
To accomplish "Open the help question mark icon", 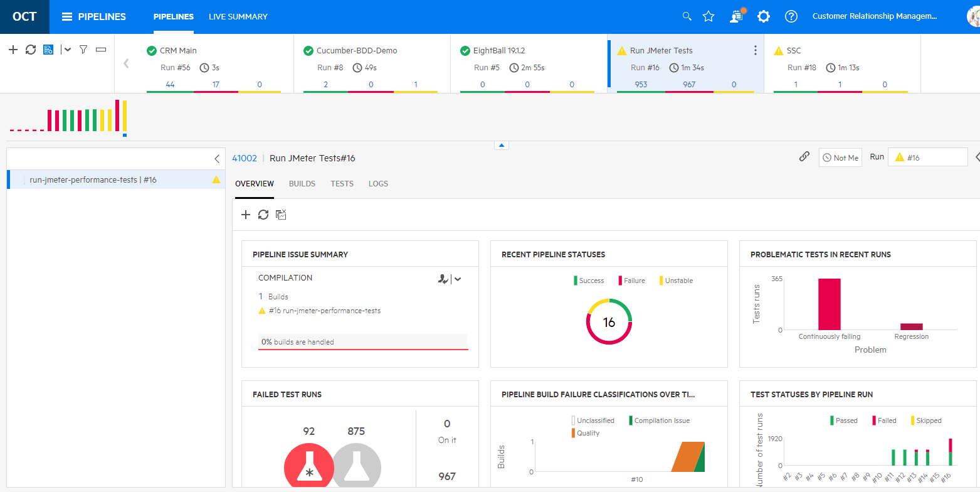I will point(791,16).
